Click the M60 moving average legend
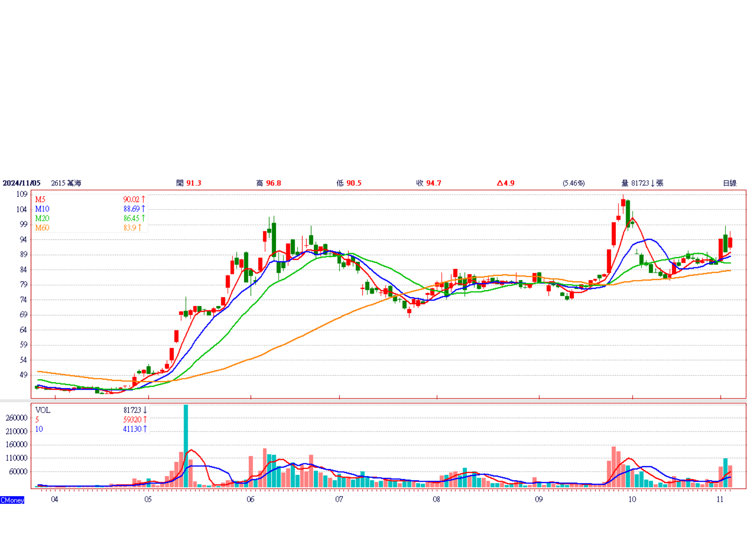This screenshot has height=560, width=747. pyautogui.click(x=42, y=228)
